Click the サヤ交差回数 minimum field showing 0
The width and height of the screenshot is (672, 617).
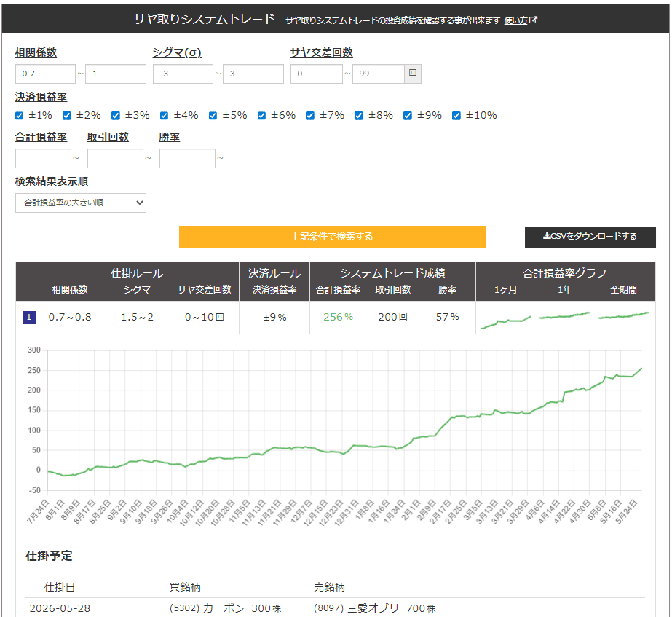[x=317, y=74]
